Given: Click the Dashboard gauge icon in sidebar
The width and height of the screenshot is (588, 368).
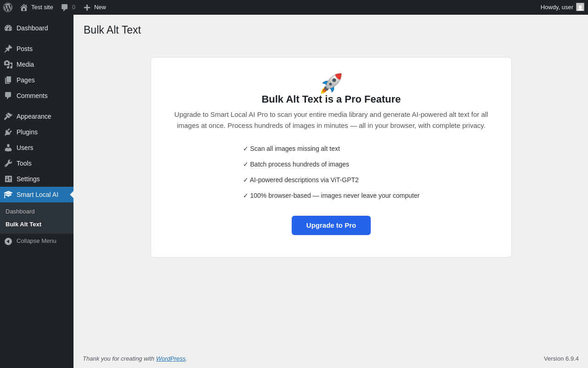Looking at the screenshot, I should pos(8,28).
